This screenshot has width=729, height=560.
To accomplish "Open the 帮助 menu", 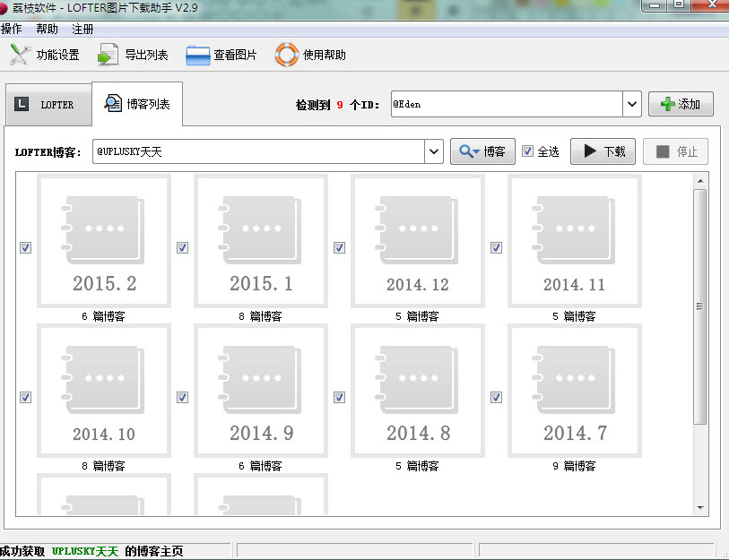I will pyautogui.click(x=47, y=29).
